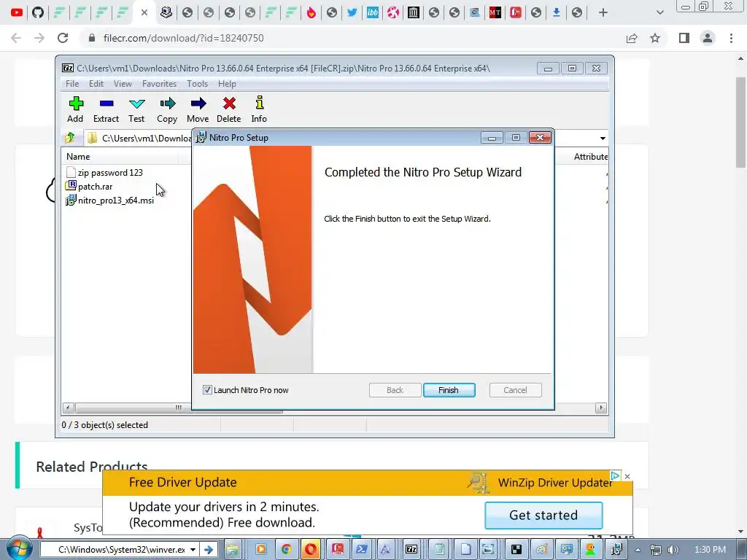This screenshot has width=747, height=560.
Task: Open Chrome's three-dot menu
Action: click(x=731, y=38)
